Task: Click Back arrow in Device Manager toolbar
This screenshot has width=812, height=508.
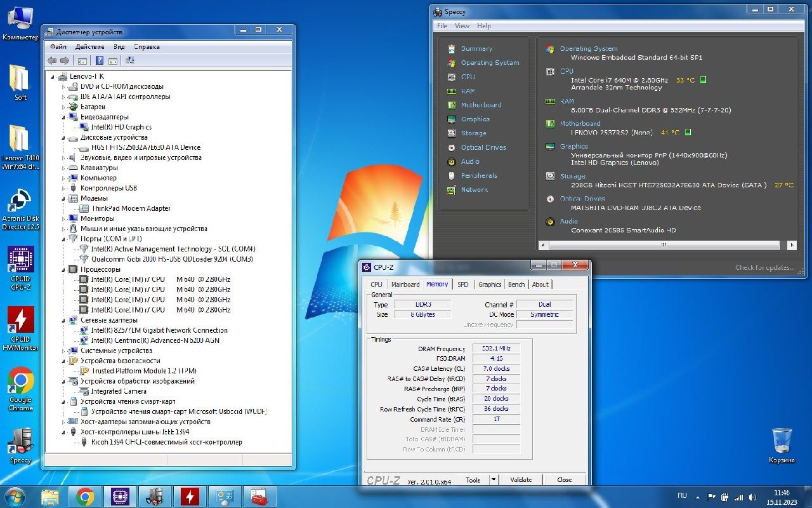Action: pos(52,60)
